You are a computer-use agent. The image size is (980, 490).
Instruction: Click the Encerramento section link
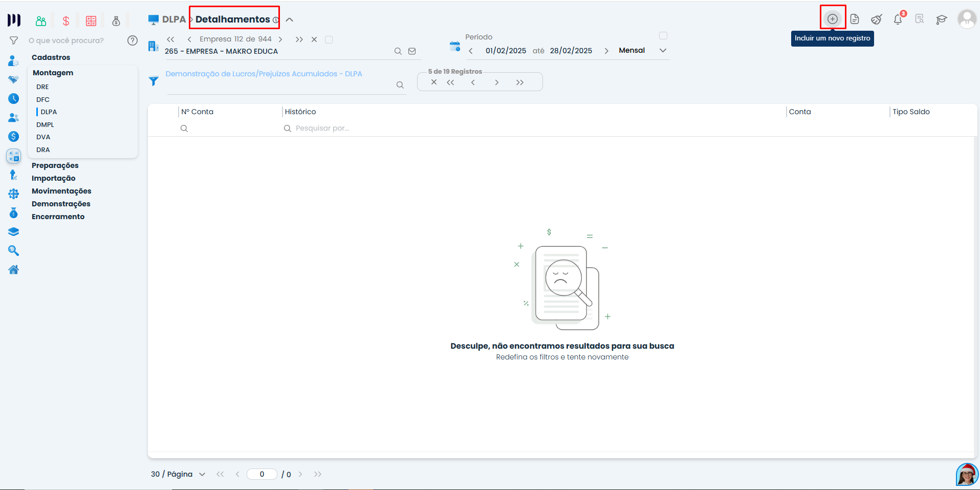click(x=58, y=216)
